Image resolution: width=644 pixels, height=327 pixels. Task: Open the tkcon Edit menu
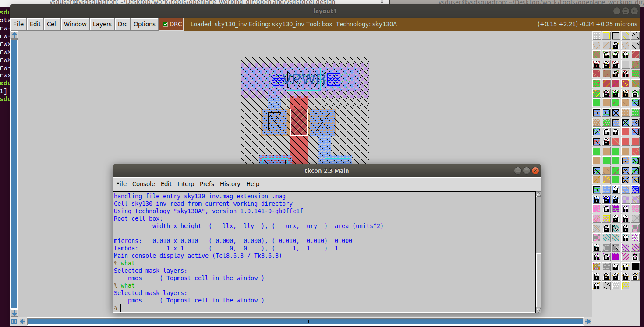pyautogui.click(x=166, y=184)
